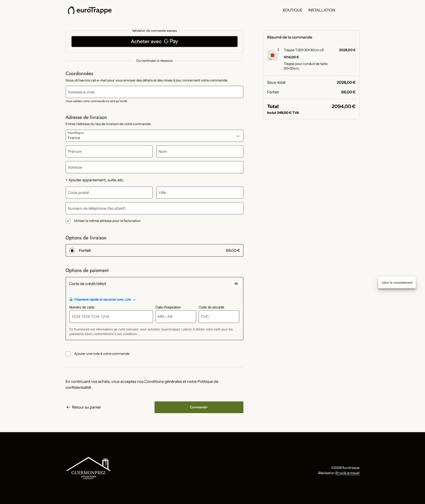Image resolution: width=425 pixels, height=504 pixels.
Task: Go to the INSTALLATION menu item
Action: pyautogui.click(x=321, y=10)
